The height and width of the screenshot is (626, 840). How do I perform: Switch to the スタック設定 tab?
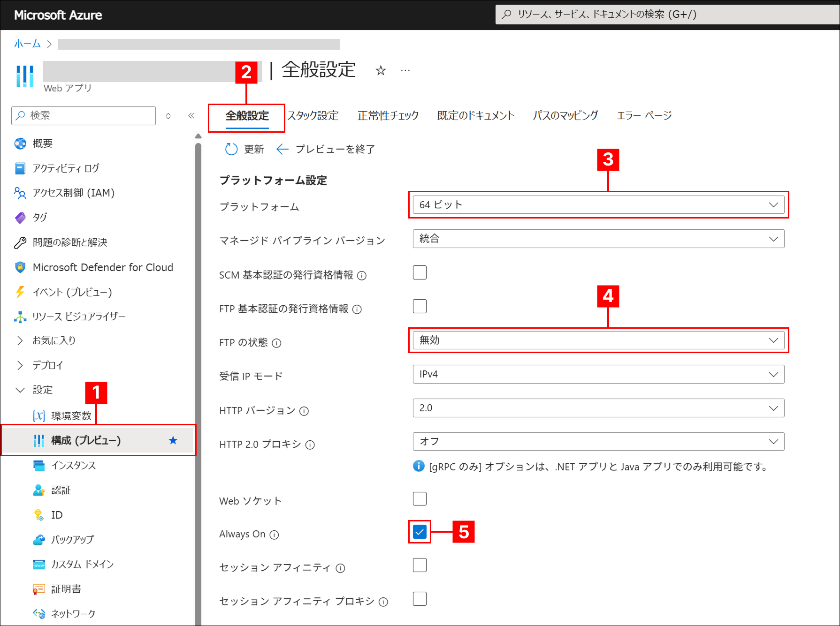click(313, 116)
